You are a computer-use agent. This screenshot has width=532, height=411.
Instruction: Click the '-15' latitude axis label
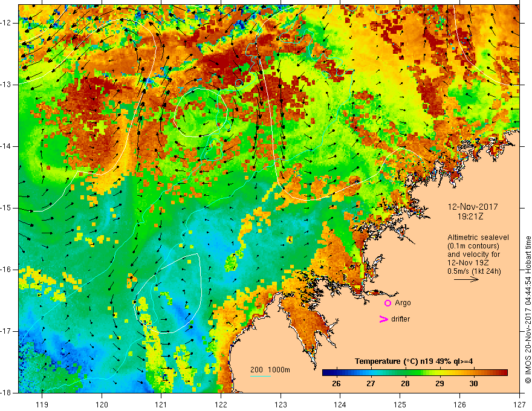(x=6, y=208)
